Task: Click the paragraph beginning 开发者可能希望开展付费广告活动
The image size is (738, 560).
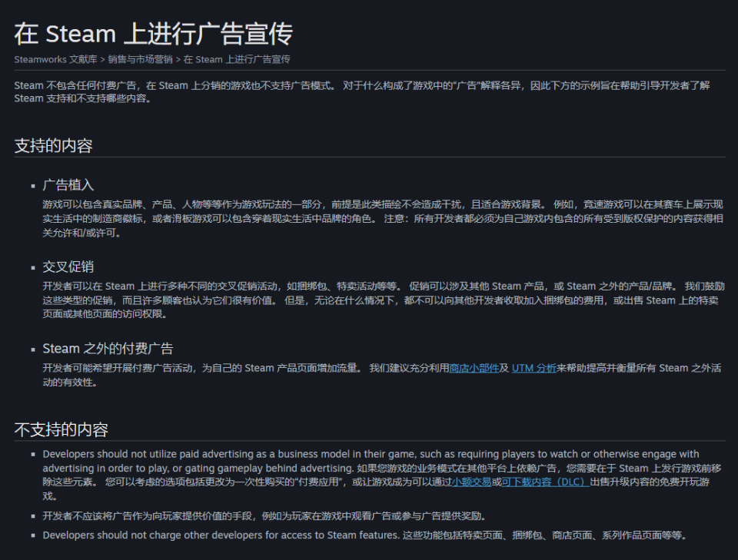Action: click(382, 375)
